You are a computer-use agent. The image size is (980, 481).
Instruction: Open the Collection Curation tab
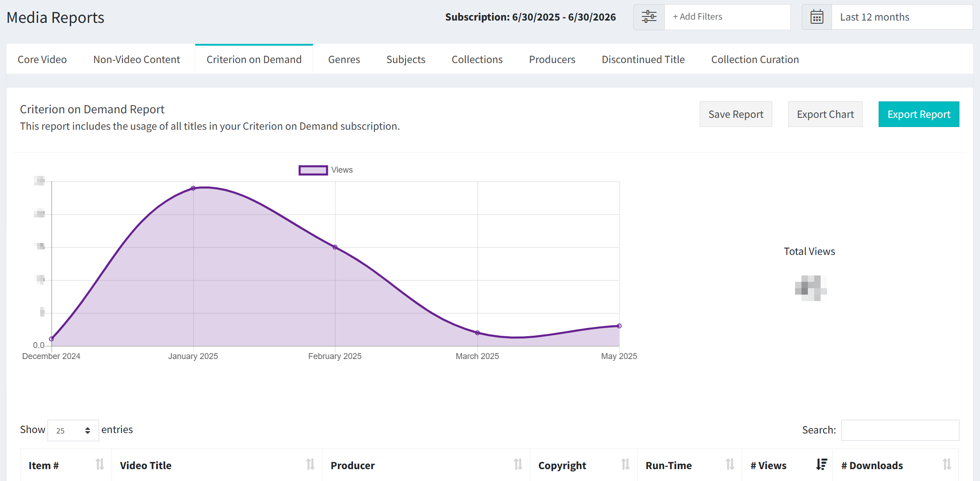(755, 59)
